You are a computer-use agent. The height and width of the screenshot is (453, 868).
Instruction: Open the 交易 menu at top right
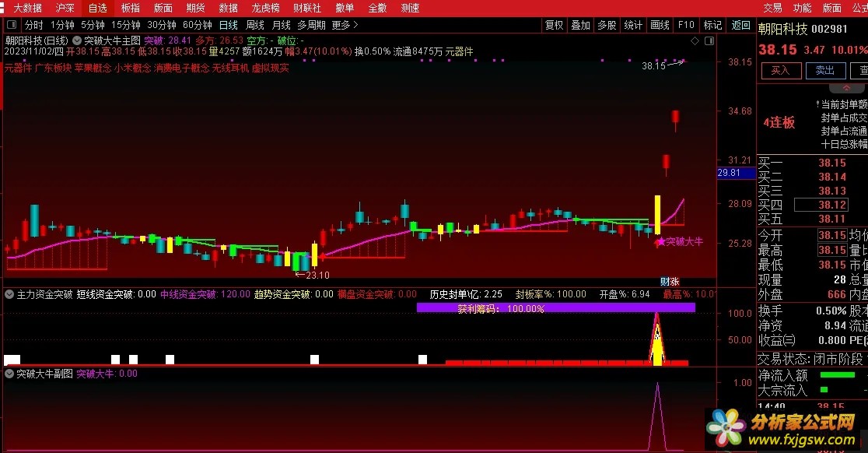(772, 8)
